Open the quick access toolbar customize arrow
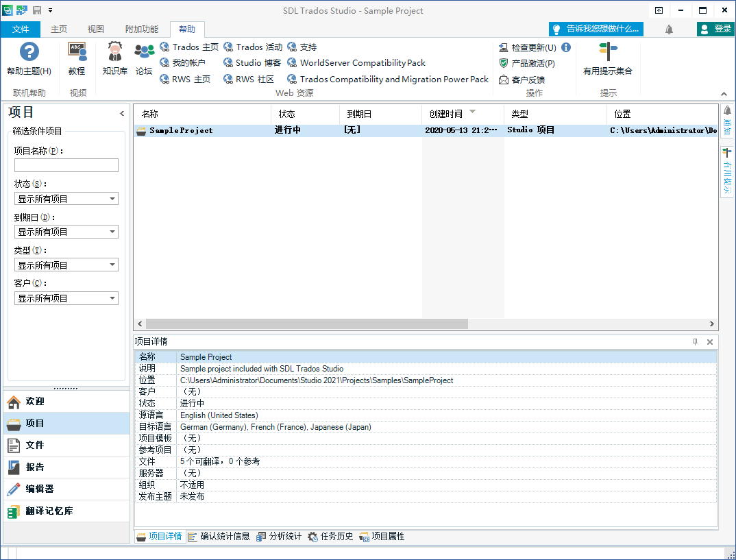Image resolution: width=736 pixels, height=560 pixels. 50,10
